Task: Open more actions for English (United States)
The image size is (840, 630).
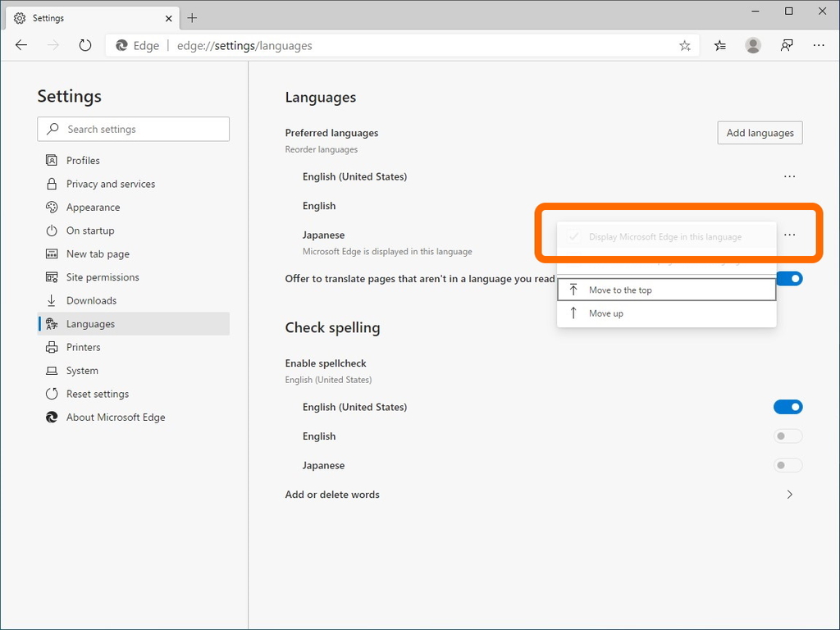Action: (789, 176)
